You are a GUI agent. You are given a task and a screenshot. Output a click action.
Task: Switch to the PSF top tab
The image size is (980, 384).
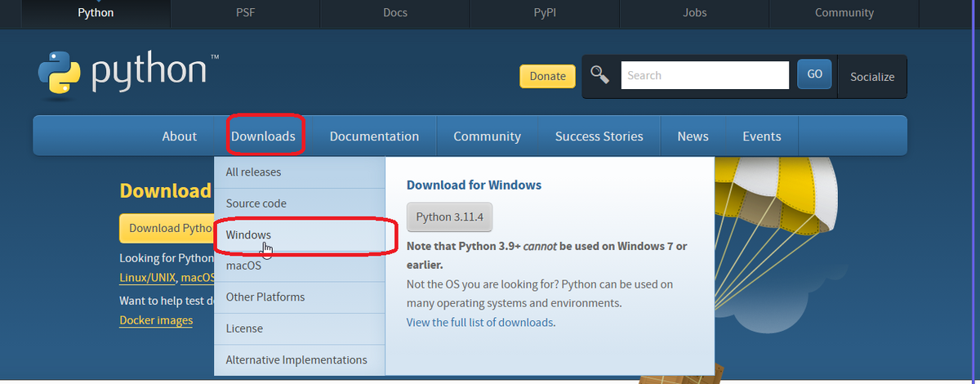coord(245,12)
